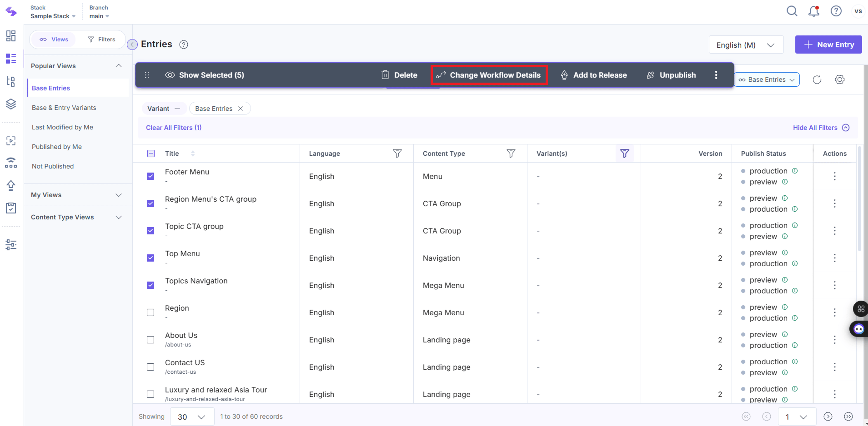Open Language column filter icon
Image resolution: width=868 pixels, height=426 pixels.
pos(397,154)
